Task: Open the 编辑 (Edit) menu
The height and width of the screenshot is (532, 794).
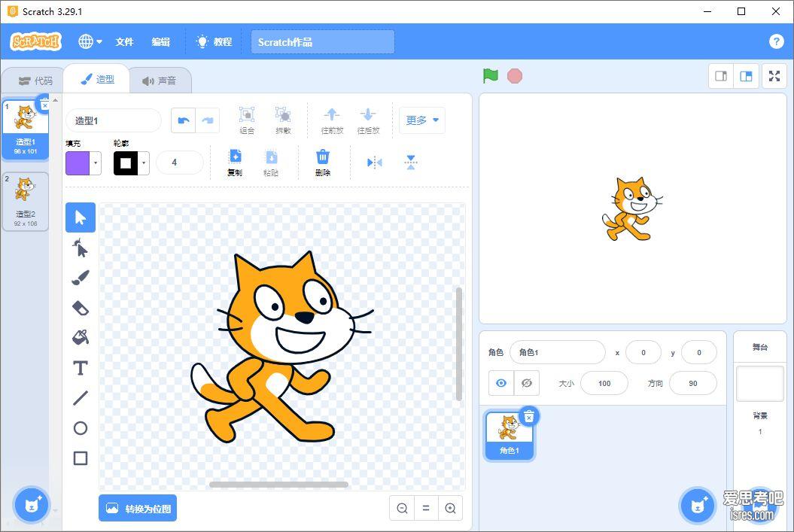Action: click(x=161, y=41)
